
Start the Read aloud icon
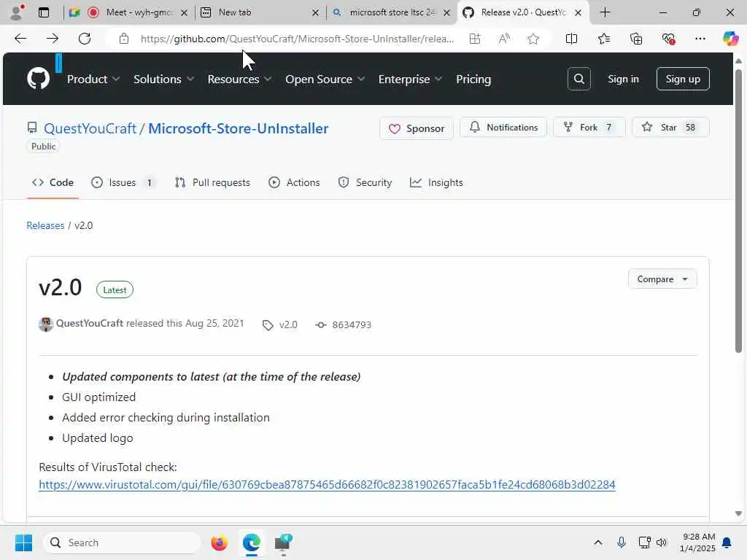(504, 39)
